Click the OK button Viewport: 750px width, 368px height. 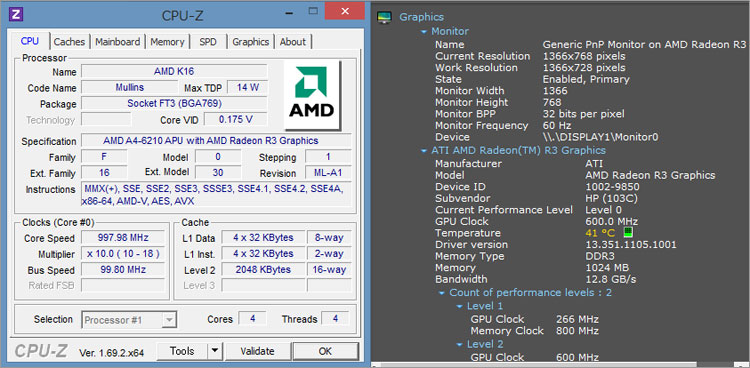click(325, 352)
